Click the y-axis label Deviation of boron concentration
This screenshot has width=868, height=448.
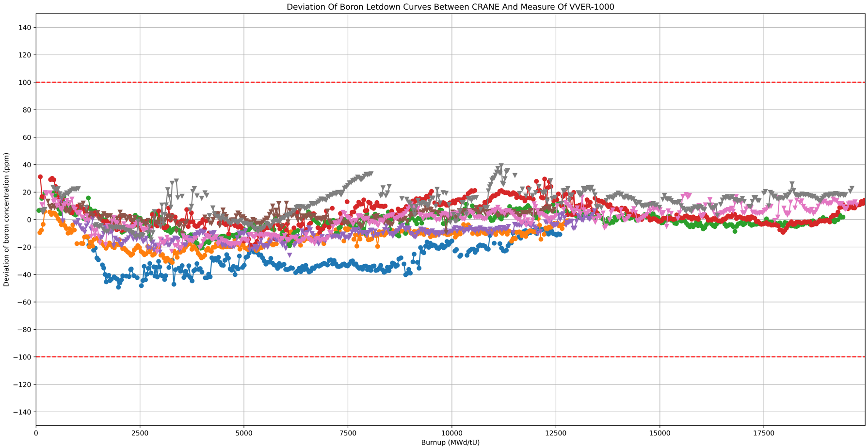click(7, 220)
